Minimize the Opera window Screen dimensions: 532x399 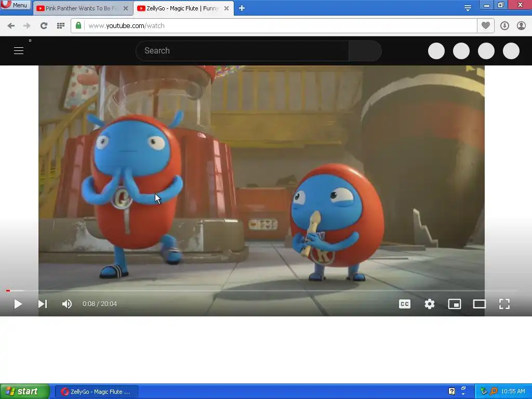coord(487,5)
